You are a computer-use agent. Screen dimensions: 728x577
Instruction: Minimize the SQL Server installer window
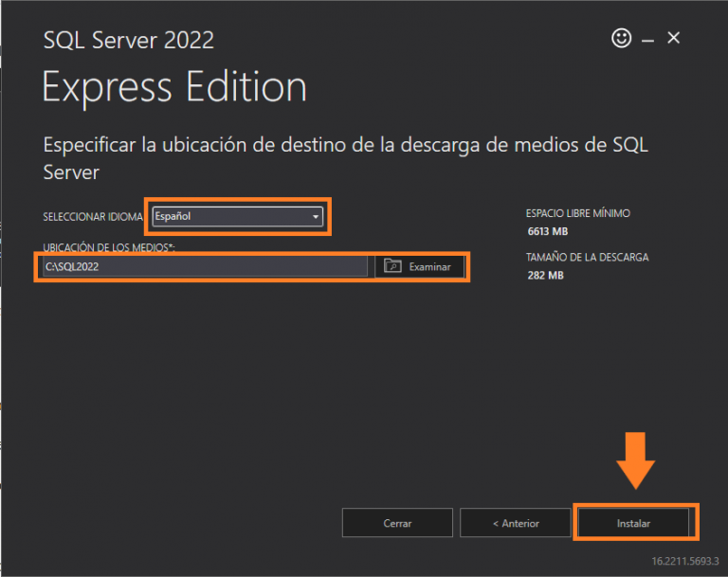647,41
